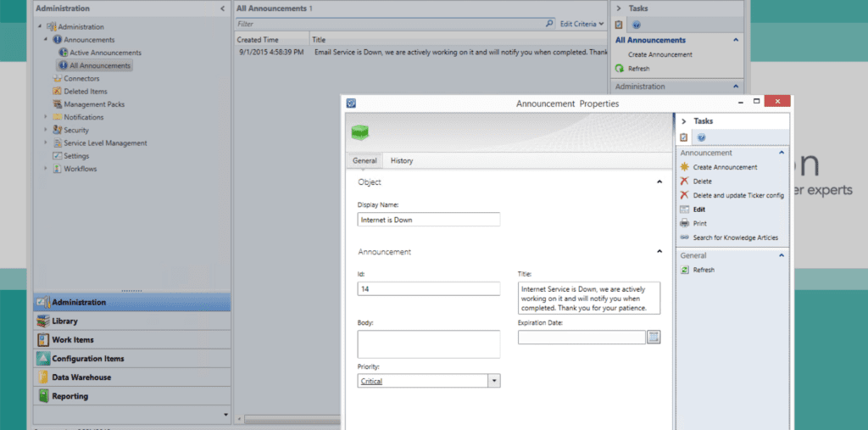Expand the Workflows tree node
868x430 pixels.
pyautogui.click(x=46, y=169)
